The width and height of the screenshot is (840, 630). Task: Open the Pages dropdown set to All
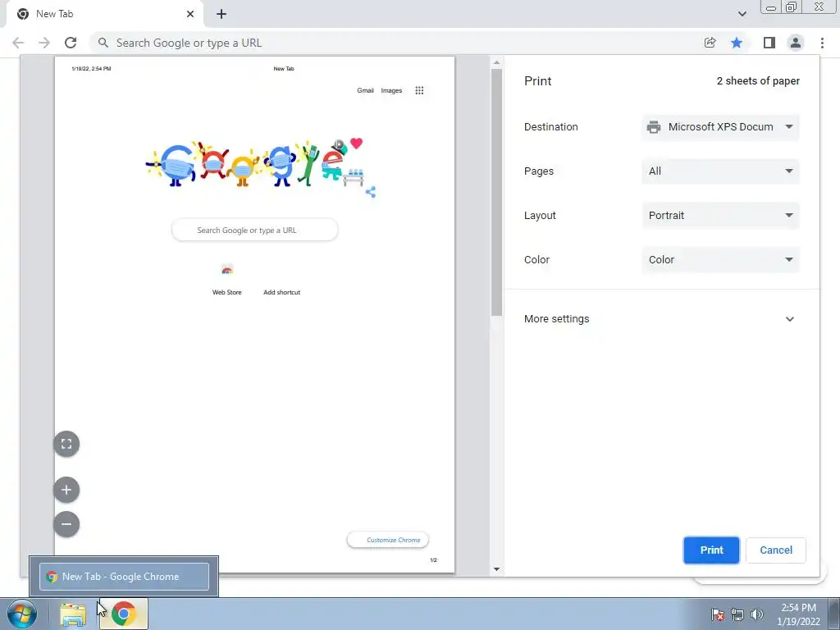720,171
